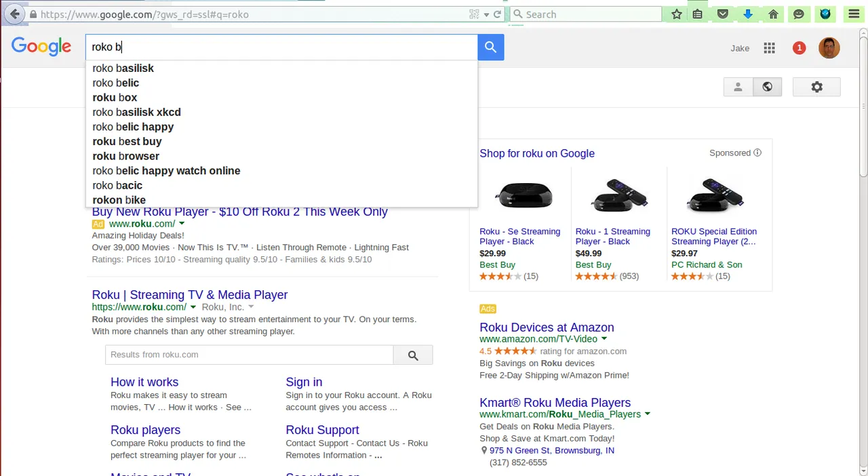The height and width of the screenshot is (476, 868).
Task: Expand the www.amazon.com/TV-Video dropdown arrow
Action: tap(604, 339)
